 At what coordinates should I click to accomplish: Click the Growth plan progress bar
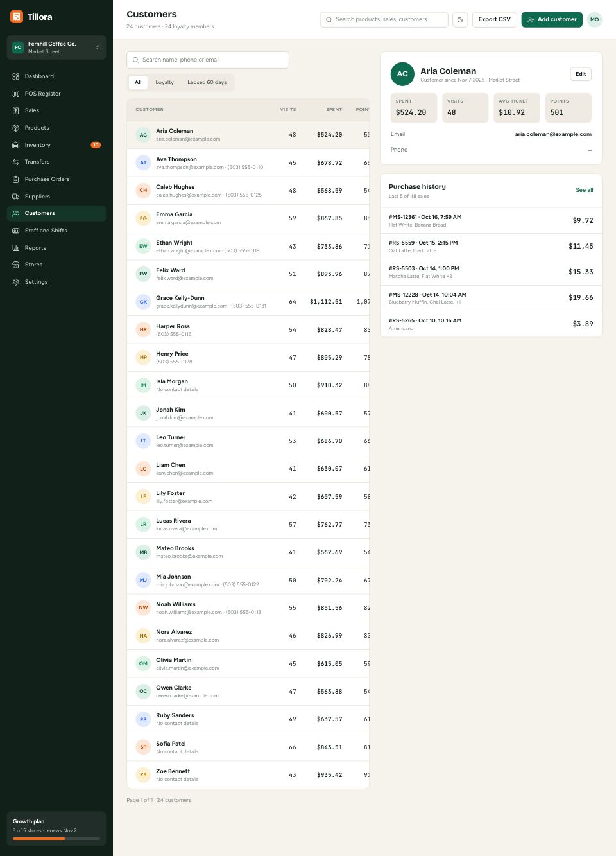(56, 839)
